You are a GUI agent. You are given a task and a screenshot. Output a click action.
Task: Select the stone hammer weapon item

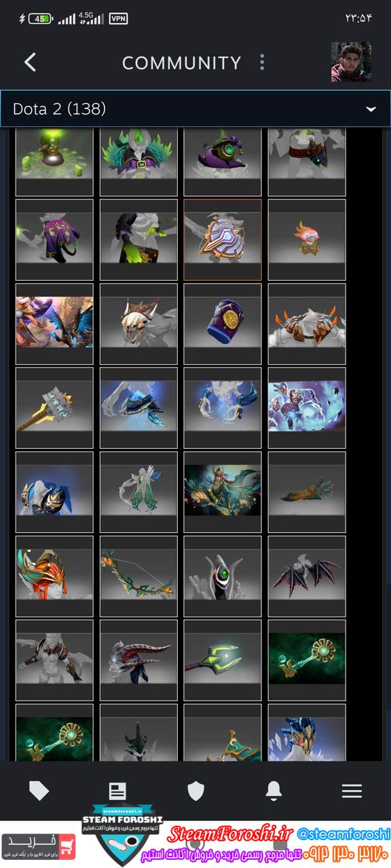pyautogui.click(x=54, y=408)
